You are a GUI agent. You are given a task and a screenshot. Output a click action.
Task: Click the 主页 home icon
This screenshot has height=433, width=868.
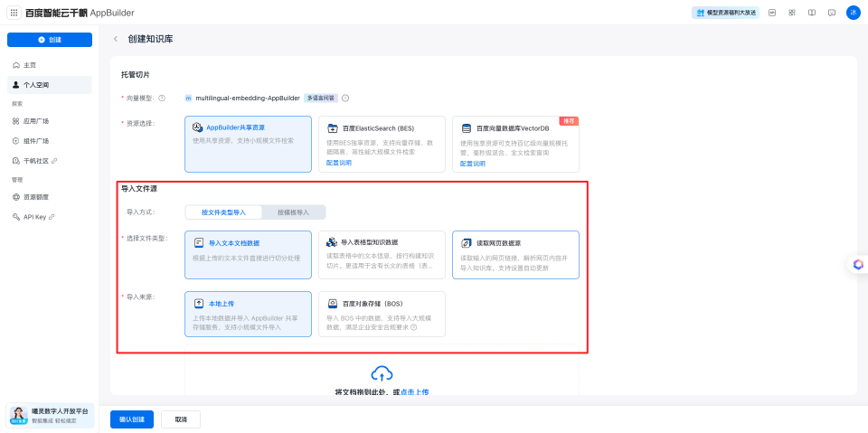(x=15, y=65)
